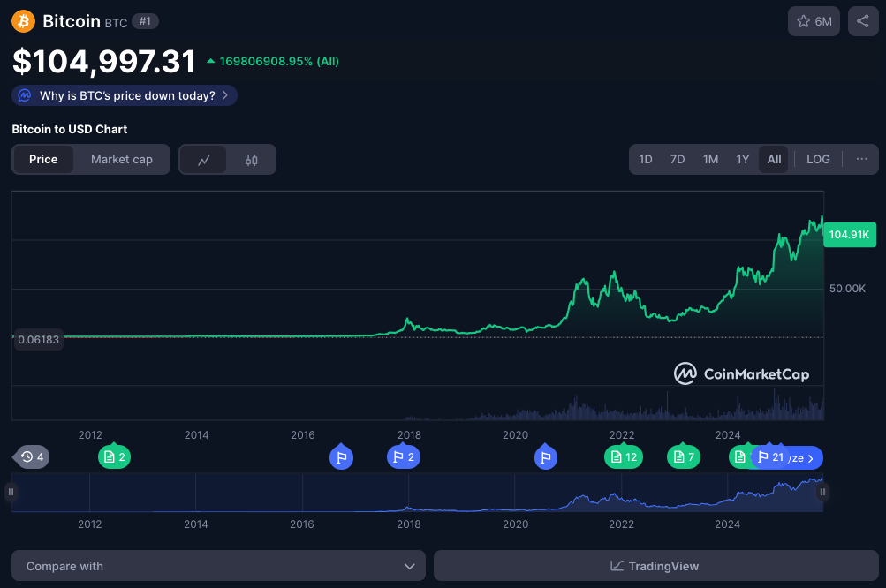Open the CoinMarketCap logo watermark
This screenshot has height=588, width=886.
(743, 373)
